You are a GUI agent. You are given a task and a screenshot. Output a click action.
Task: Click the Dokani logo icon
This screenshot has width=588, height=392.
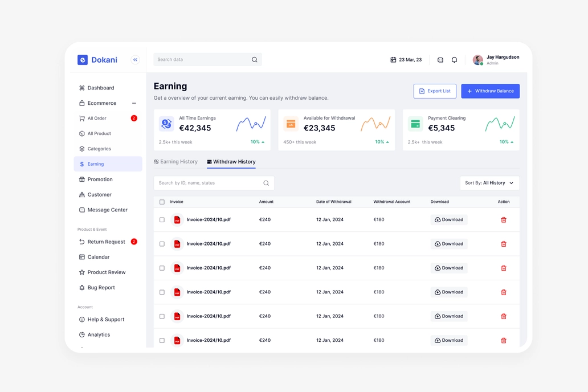[x=83, y=60]
